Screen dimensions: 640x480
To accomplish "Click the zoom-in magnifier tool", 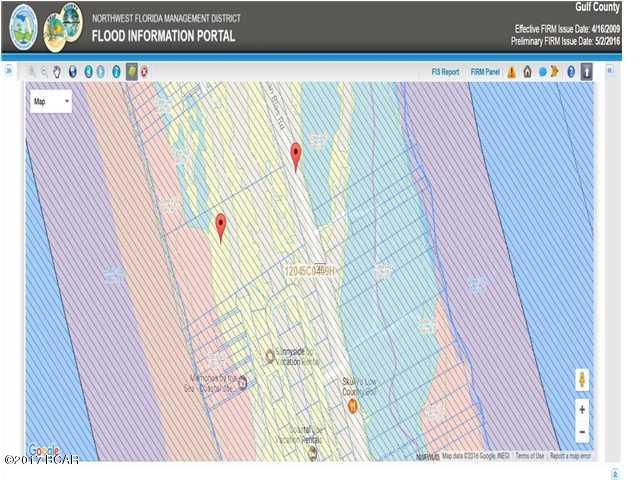I will click(x=32, y=72).
